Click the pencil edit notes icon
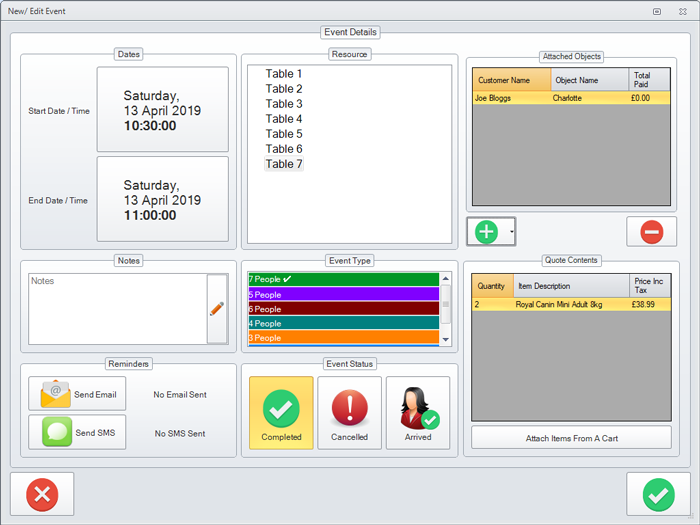700x525 pixels. pos(217,308)
